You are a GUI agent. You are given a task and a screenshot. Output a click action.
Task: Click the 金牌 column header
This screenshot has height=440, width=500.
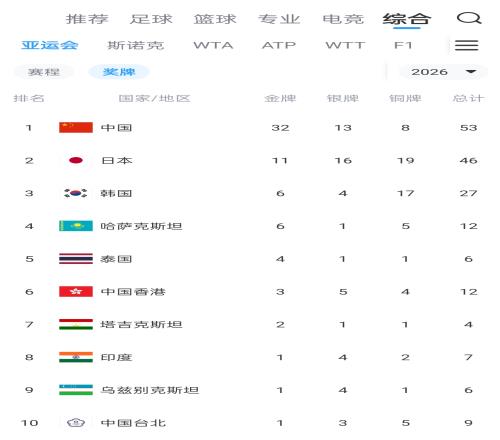[x=280, y=98]
